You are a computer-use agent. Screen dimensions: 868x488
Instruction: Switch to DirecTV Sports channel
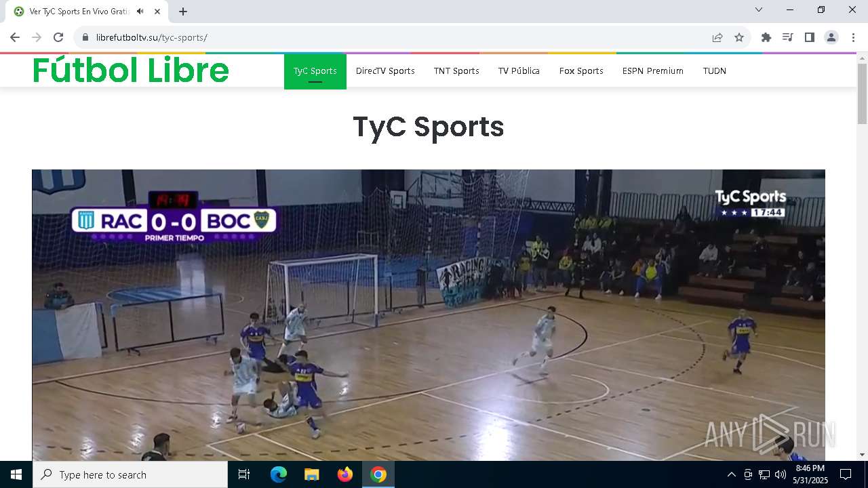pyautogui.click(x=385, y=71)
